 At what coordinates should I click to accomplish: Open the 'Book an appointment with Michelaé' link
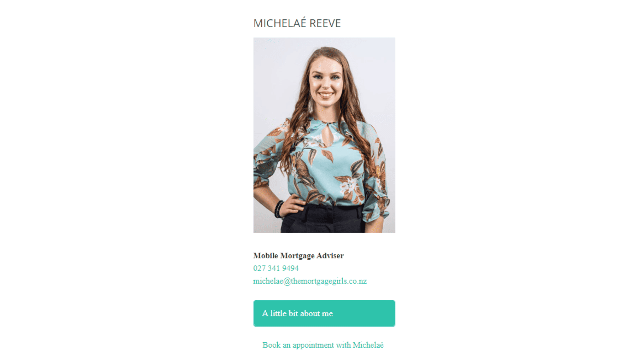pyautogui.click(x=323, y=345)
